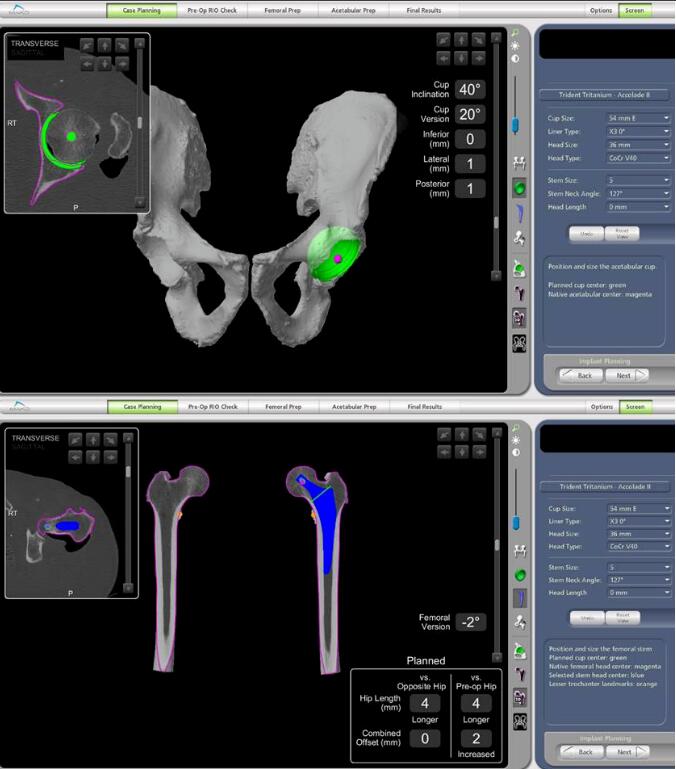Image resolution: width=676 pixels, height=769 pixels.
Task: Select blue femoral stem icon in lower screen
Action: (x=520, y=598)
